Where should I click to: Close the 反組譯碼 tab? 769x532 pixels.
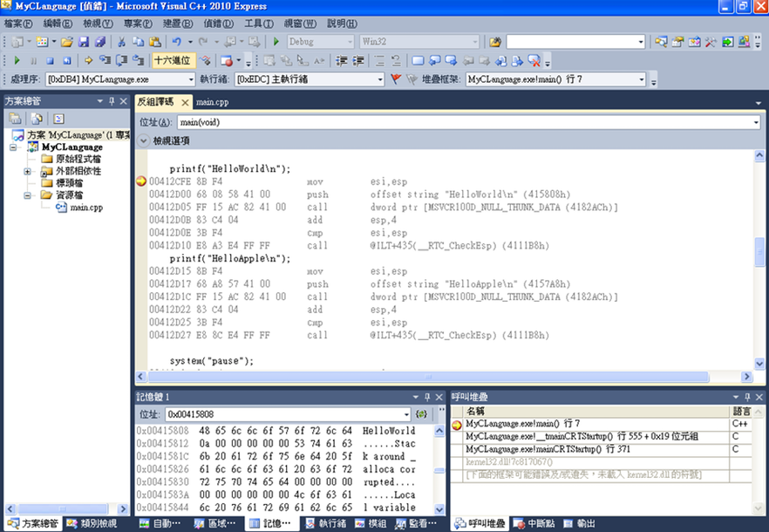coord(185,102)
